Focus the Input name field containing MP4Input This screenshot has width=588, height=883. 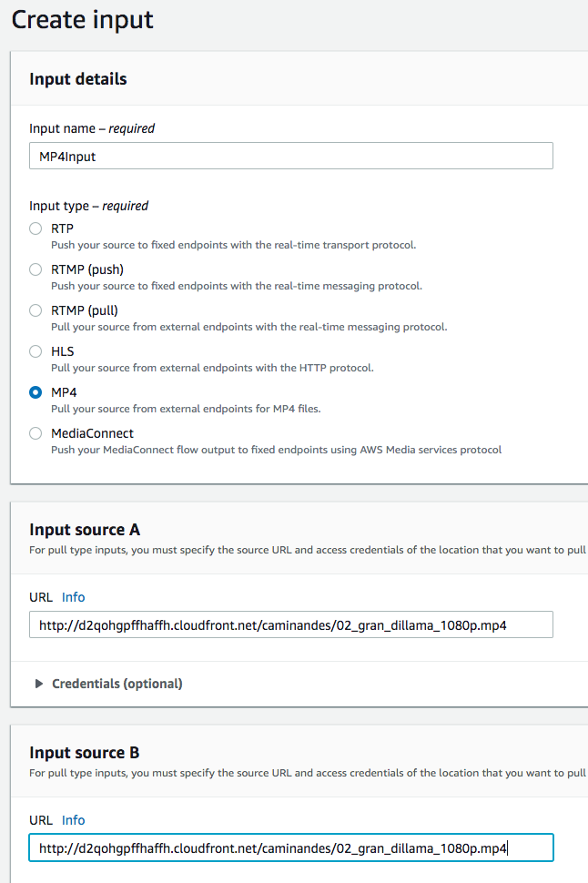(291, 156)
